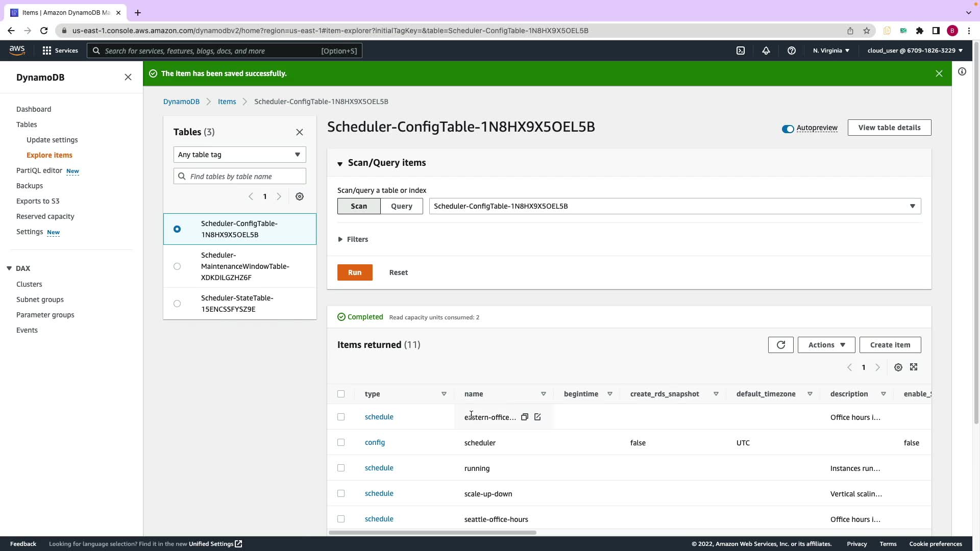Select the Scheduler-StateTable radio button
The image size is (980, 551).
[177, 304]
